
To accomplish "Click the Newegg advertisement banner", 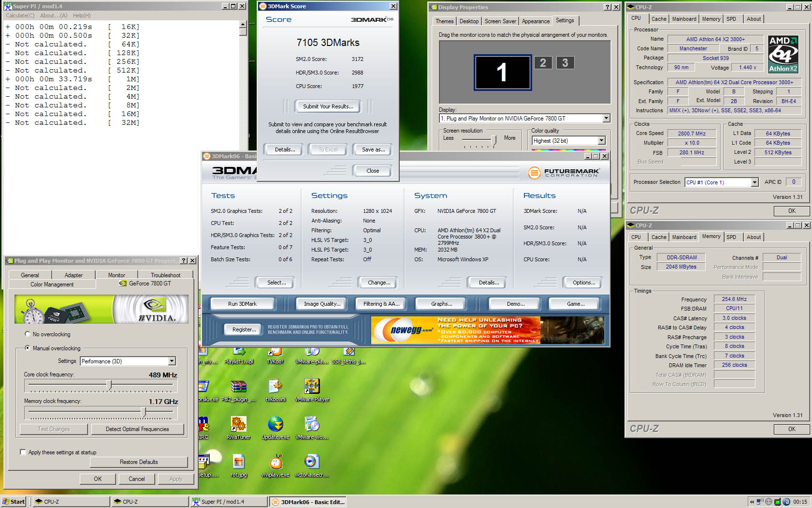I will tap(487, 330).
